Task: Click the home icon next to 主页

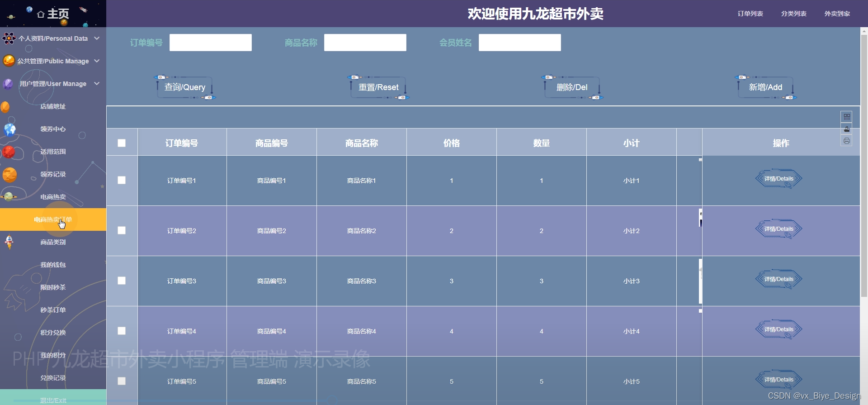Action: (x=41, y=14)
